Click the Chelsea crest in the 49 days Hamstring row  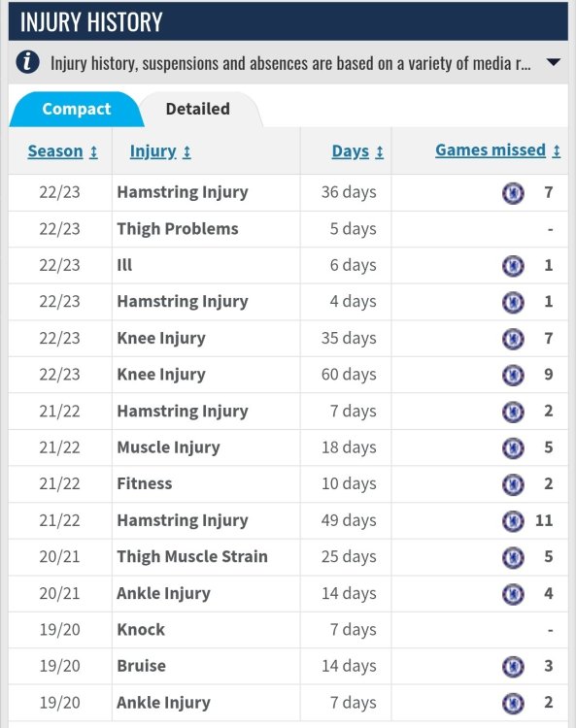513,521
